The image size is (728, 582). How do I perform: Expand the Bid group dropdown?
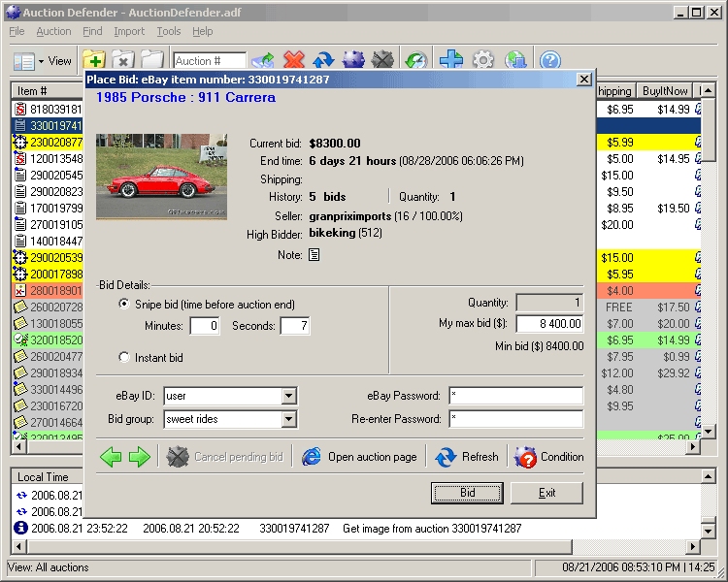pyautogui.click(x=288, y=419)
